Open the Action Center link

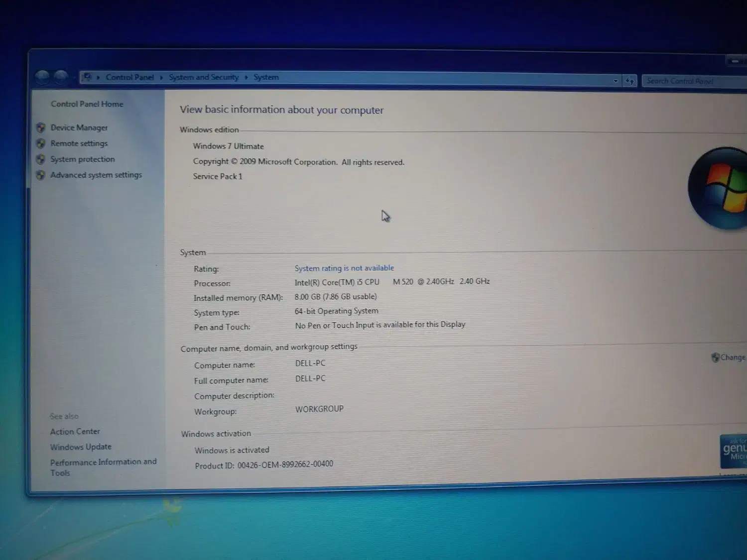click(x=75, y=432)
